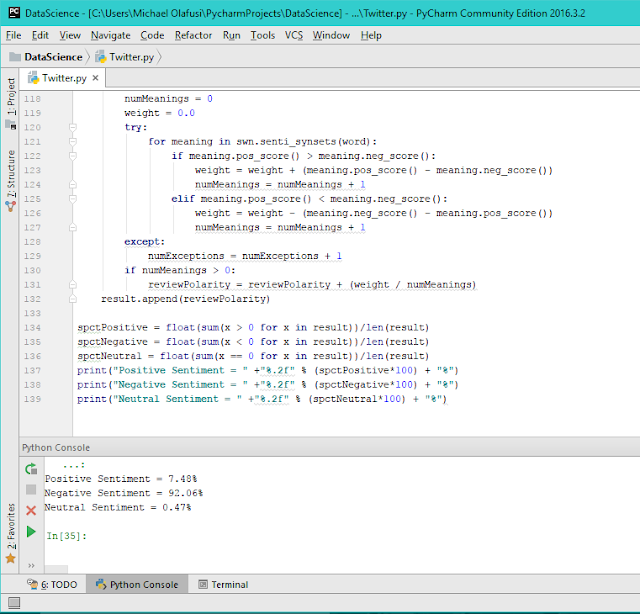Close the Twitter.py editor tab
This screenshot has width=640, height=614.
coord(96,78)
